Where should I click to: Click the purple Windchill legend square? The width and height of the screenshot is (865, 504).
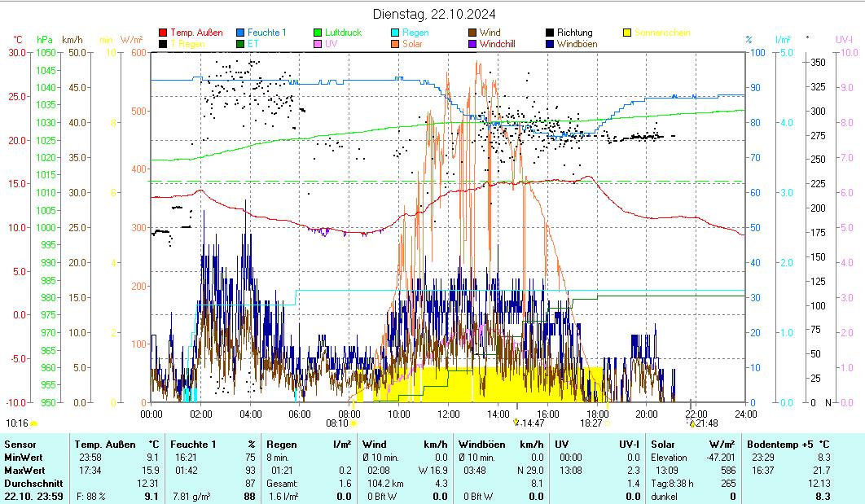(472, 44)
